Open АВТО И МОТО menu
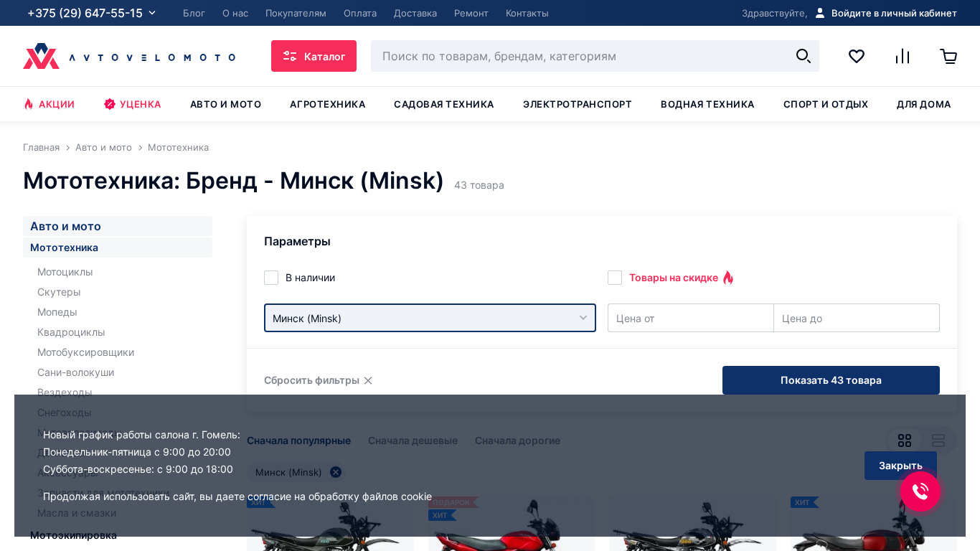The height and width of the screenshot is (551, 980). point(225,104)
